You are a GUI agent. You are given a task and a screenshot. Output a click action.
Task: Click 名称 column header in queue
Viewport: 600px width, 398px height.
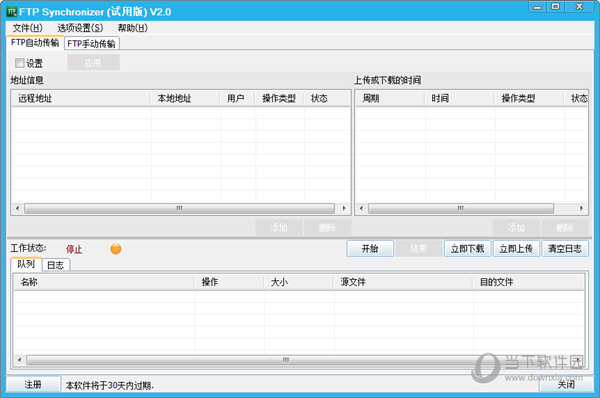[x=104, y=282]
